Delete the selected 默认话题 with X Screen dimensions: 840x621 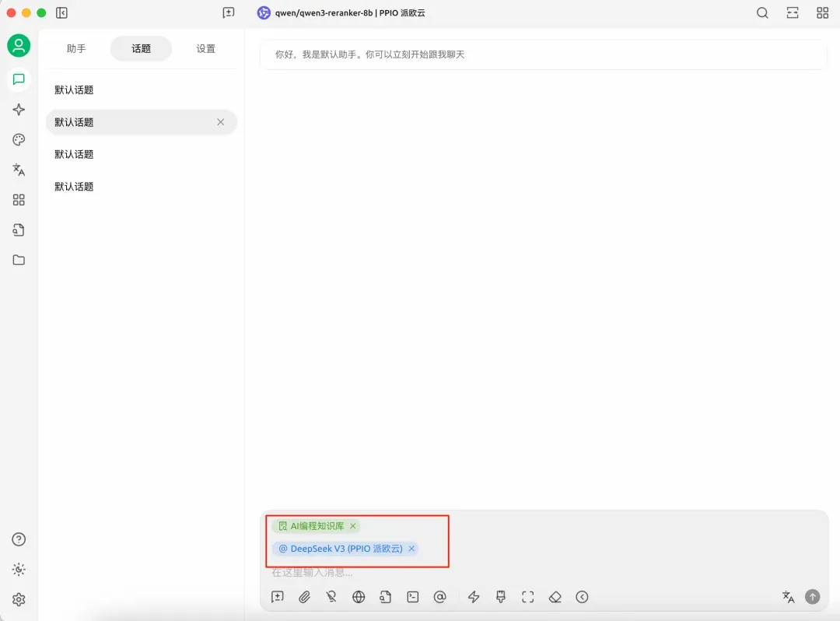pos(221,122)
